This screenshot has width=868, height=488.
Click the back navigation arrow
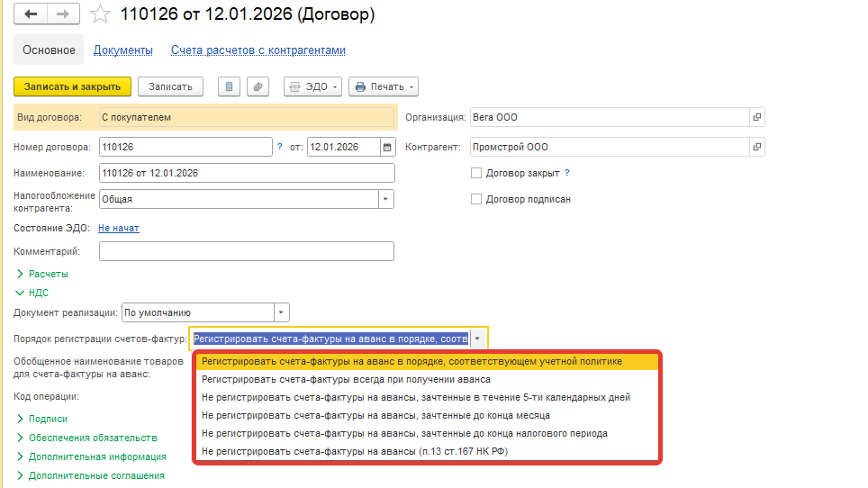tap(31, 14)
